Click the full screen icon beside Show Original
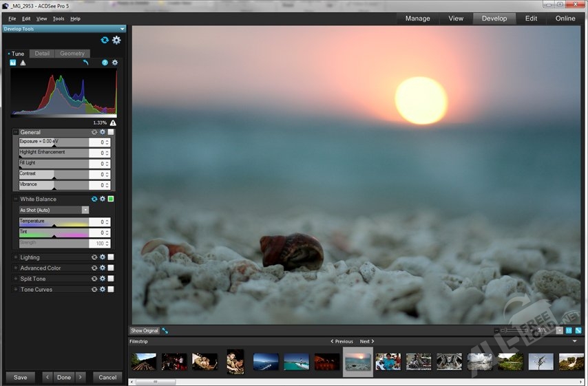588x386 pixels. 165,331
